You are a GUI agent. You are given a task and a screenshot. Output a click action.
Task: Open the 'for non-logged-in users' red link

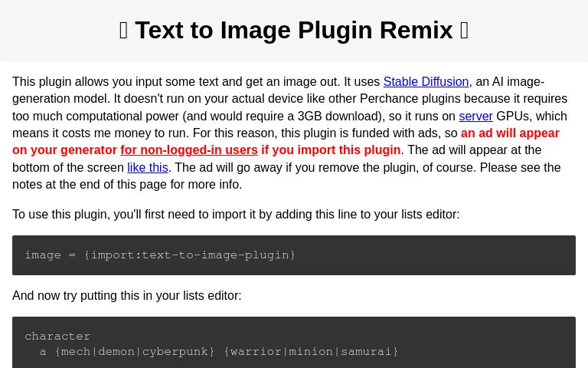[x=189, y=150]
